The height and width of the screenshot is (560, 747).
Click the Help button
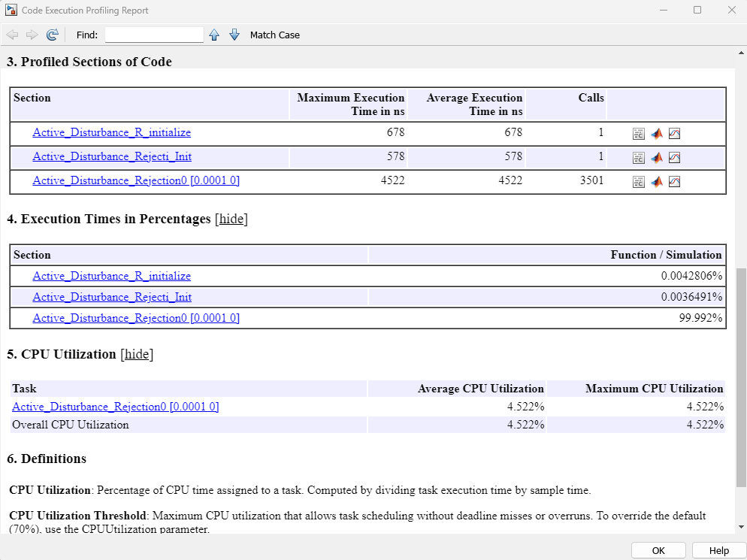[718, 550]
